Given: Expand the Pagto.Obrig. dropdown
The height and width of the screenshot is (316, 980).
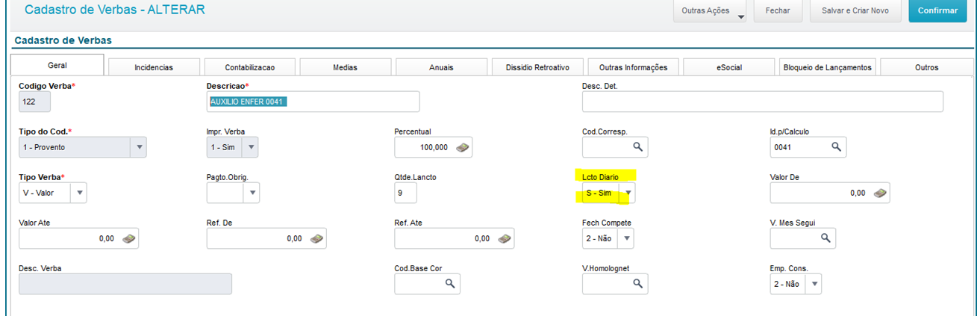Looking at the screenshot, I should tap(252, 193).
